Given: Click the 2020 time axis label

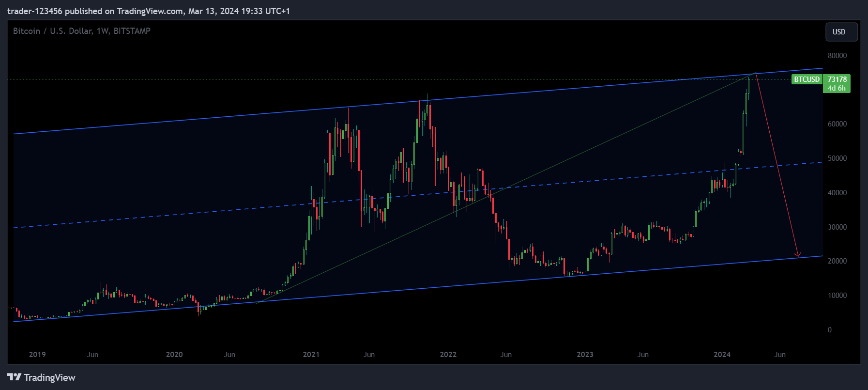Looking at the screenshot, I should (174, 355).
